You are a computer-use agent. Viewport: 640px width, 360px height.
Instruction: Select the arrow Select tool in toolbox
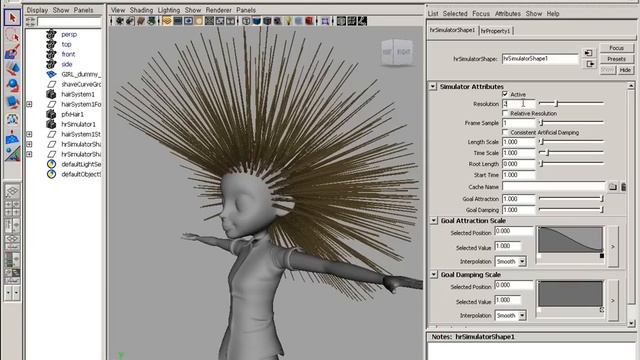12,18
